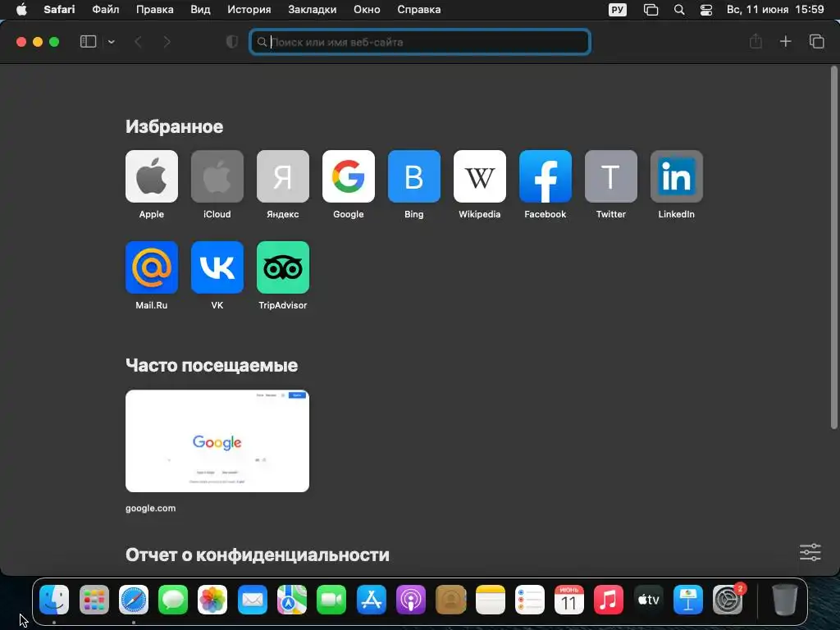Open the Twitter favorite tile

(x=610, y=176)
